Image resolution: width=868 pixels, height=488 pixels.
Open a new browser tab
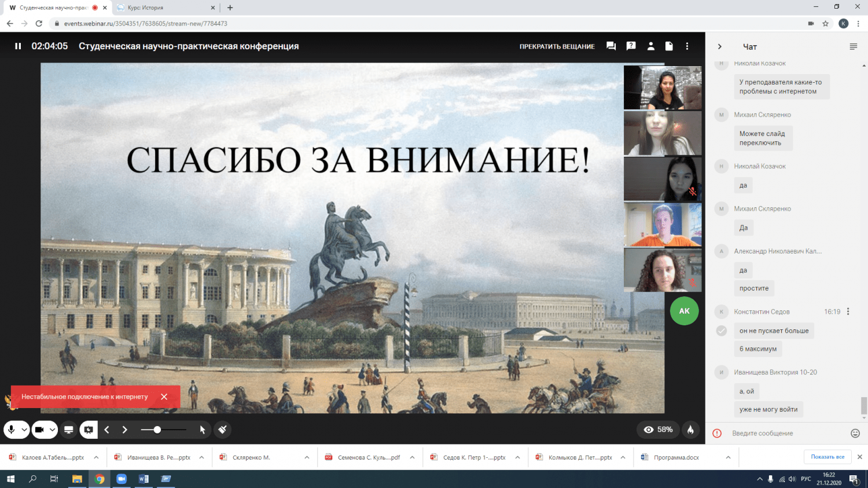[230, 8]
